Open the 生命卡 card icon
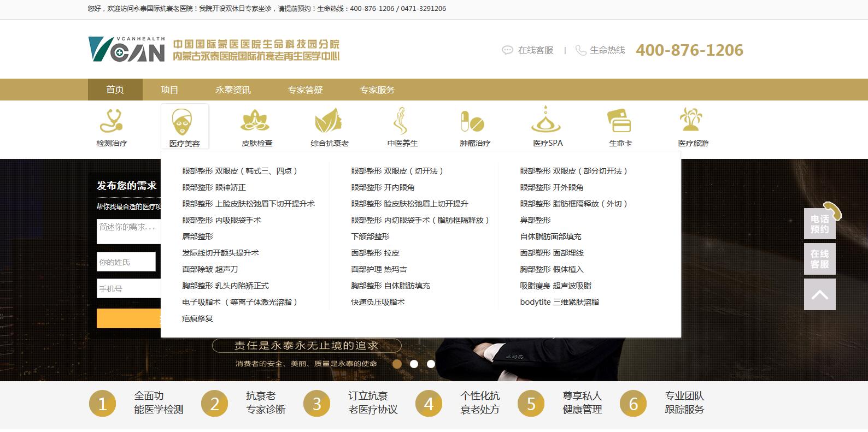Image resolution: width=868 pixels, height=432 pixels. (x=620, y=120)
